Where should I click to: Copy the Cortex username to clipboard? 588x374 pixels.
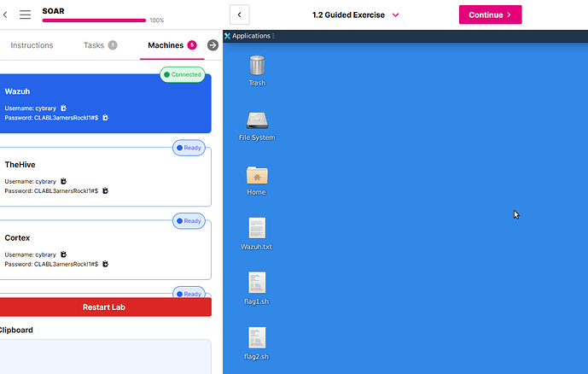point(63,254)
